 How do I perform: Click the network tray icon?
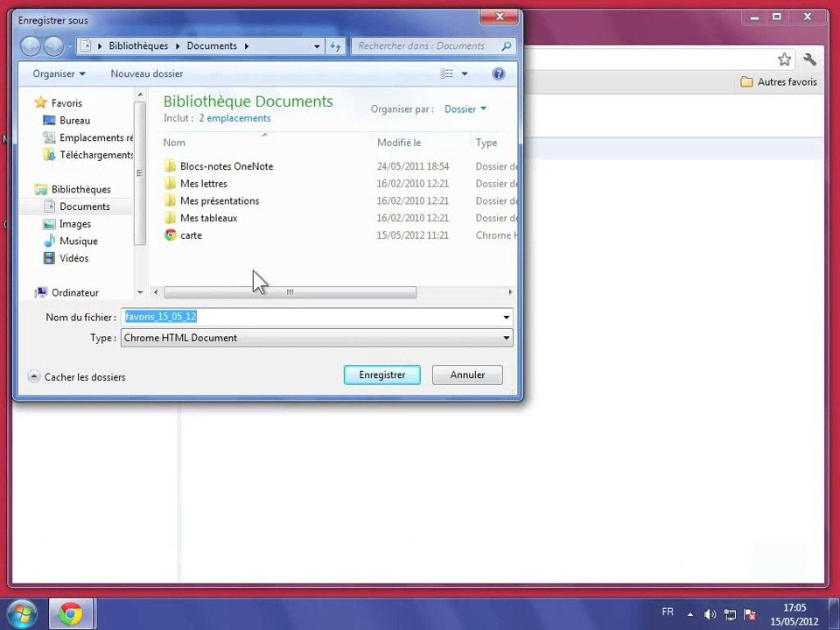click(730, 614)
